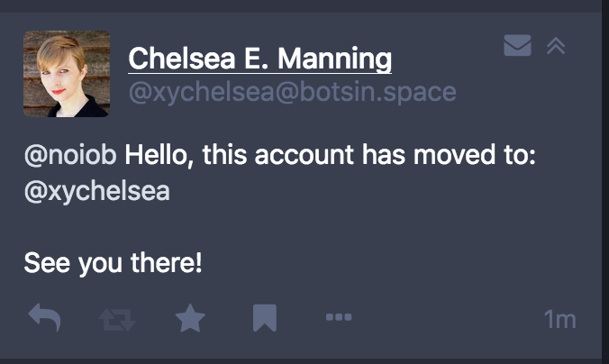The image size is (609, 364).
Task: Click the envelope direct message icon
Action: coord(517,45)
